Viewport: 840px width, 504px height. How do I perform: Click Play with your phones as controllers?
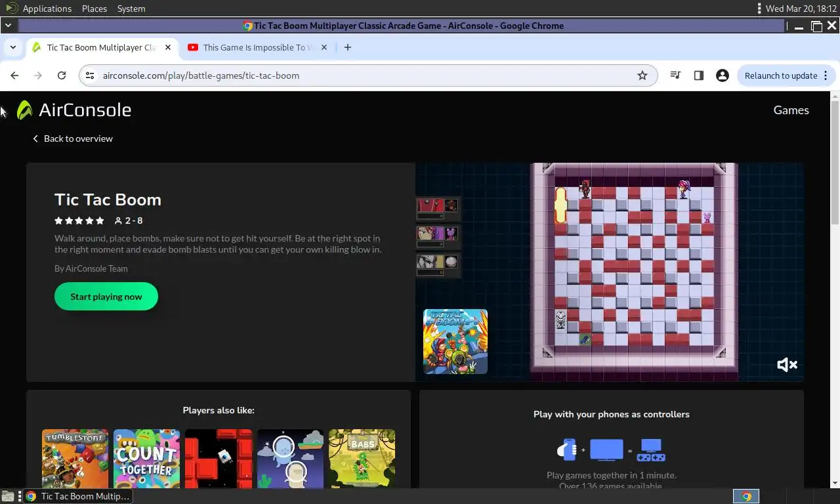(x=612, y=414)
